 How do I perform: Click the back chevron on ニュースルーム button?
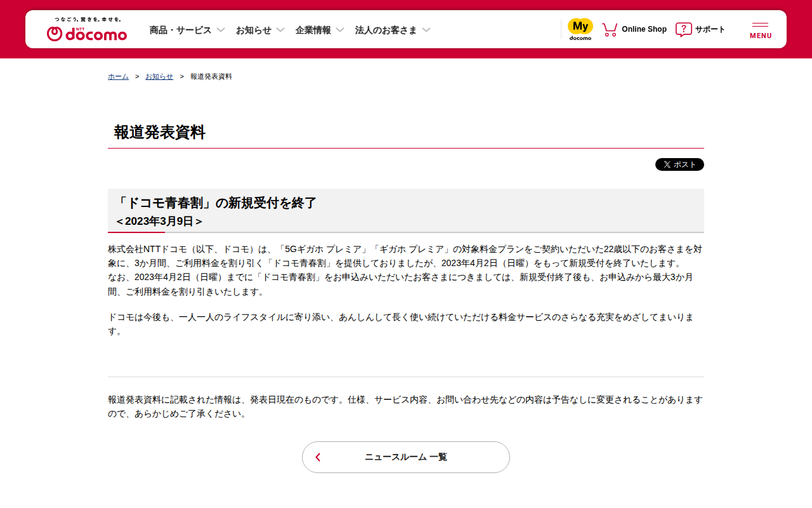(318, 457)
